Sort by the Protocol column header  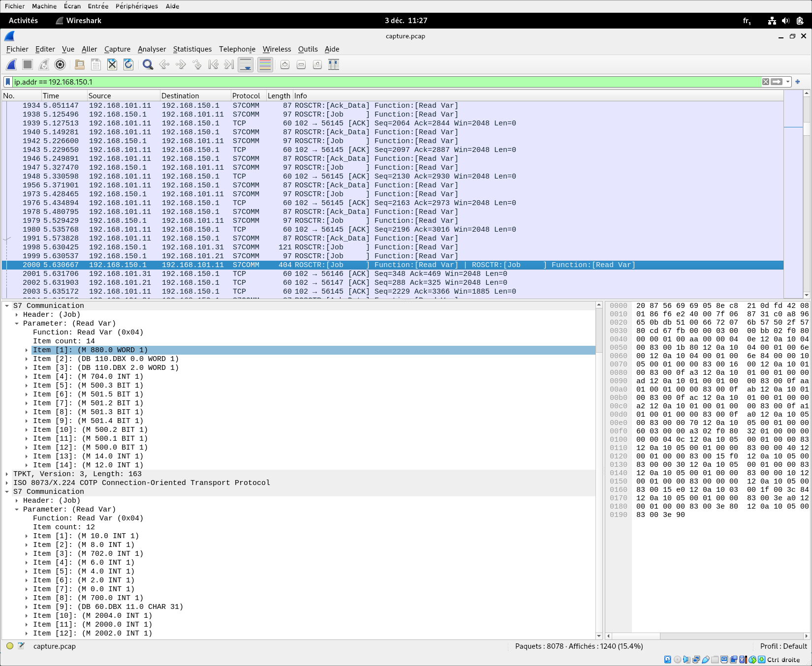pyautogui.click(x=249, y=96)
